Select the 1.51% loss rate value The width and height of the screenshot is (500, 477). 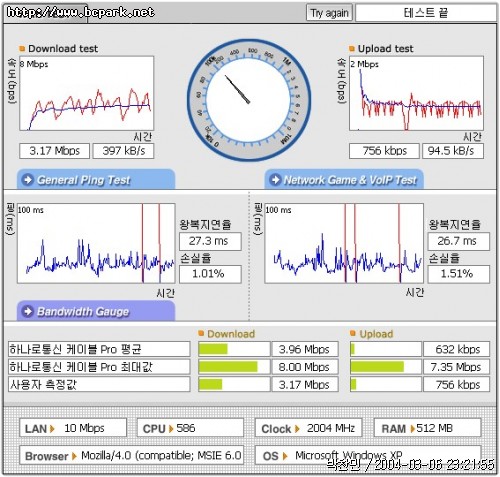(x=459, y=274)
